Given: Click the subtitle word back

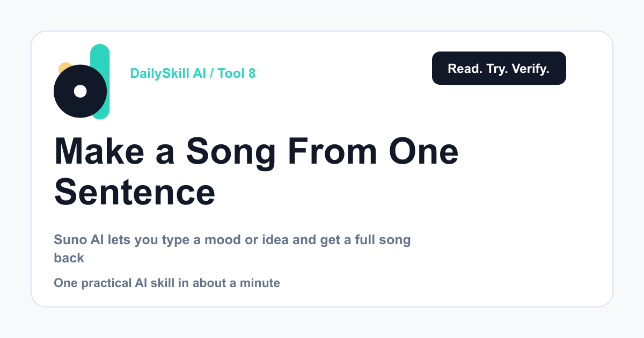Looking at the screenshot, I should (69, 258).
